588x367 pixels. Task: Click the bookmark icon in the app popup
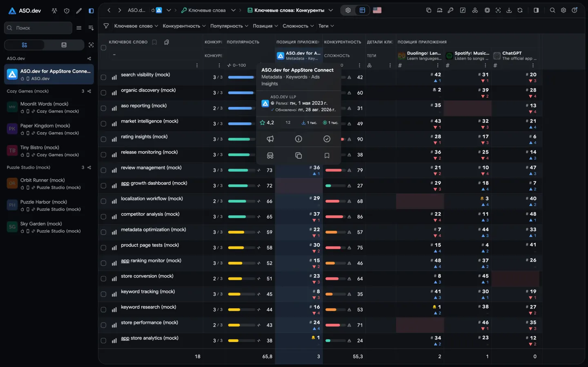click(327, 156)
